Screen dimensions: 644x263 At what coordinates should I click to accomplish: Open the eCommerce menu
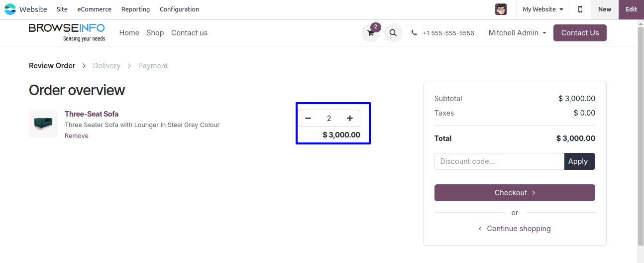[x=95, y=9]
